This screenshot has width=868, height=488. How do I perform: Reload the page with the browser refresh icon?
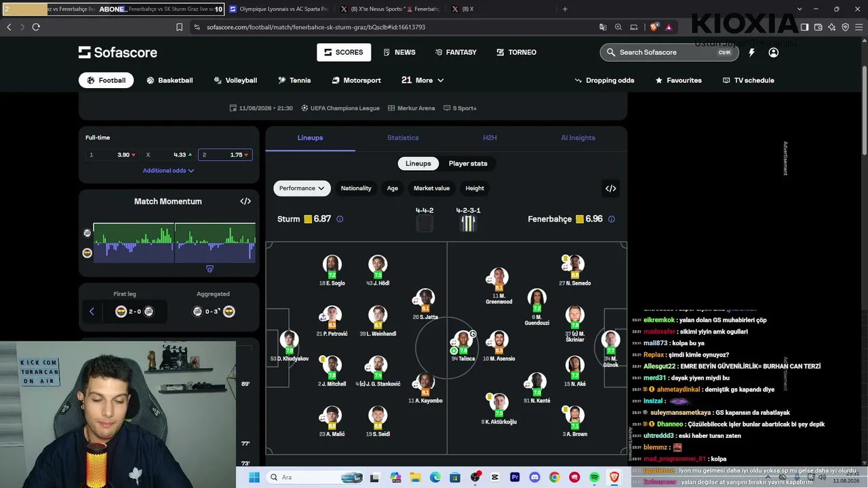[x=36, y=27]
